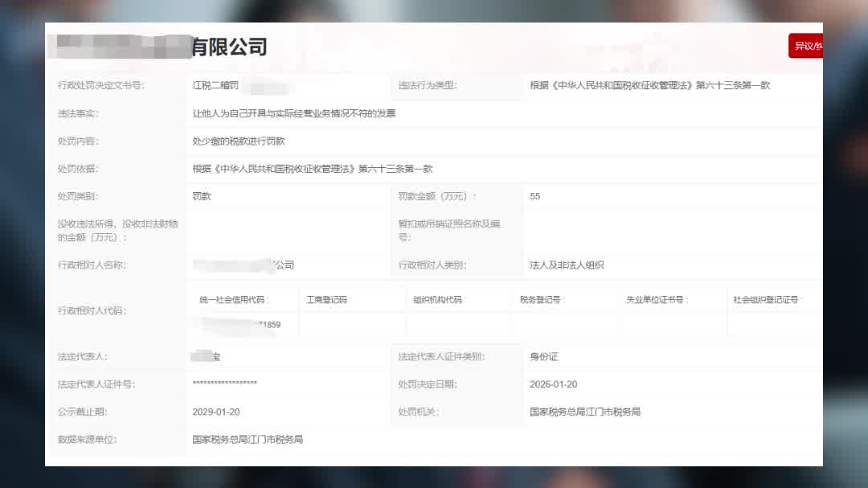The image size is (868, 488).
Task: Click the 行政相对人类别 value 法人及非法人组织
Action: 567,265
